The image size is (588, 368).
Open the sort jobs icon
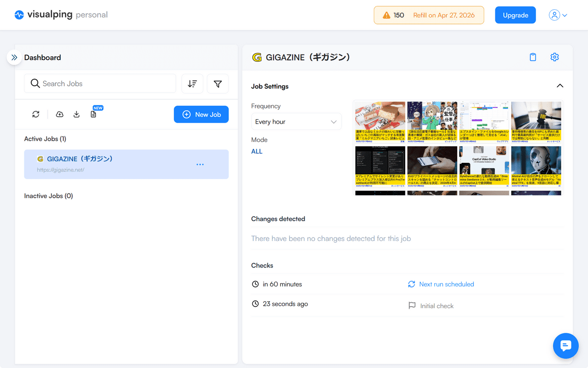click(x=192, y=84)
